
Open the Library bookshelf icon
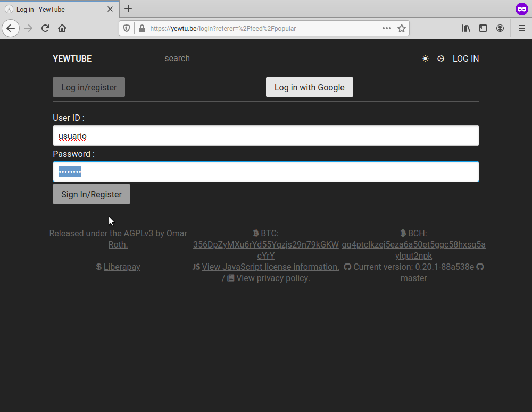tap(466, 29)
